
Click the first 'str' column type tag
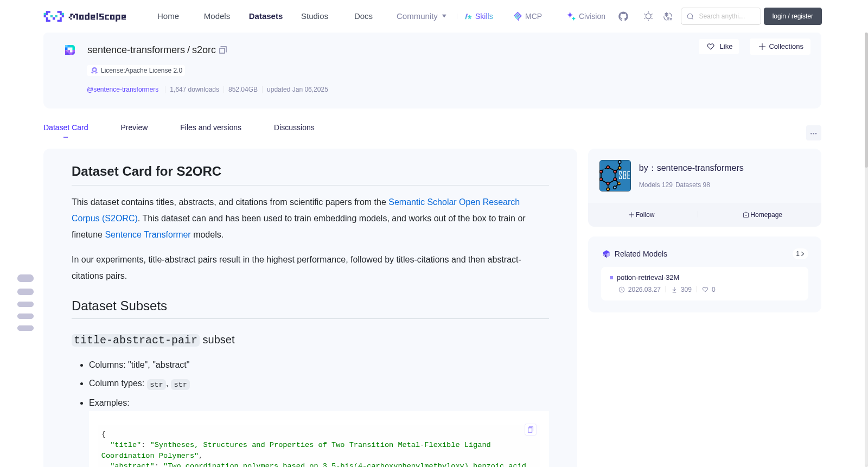coord(156,385)
